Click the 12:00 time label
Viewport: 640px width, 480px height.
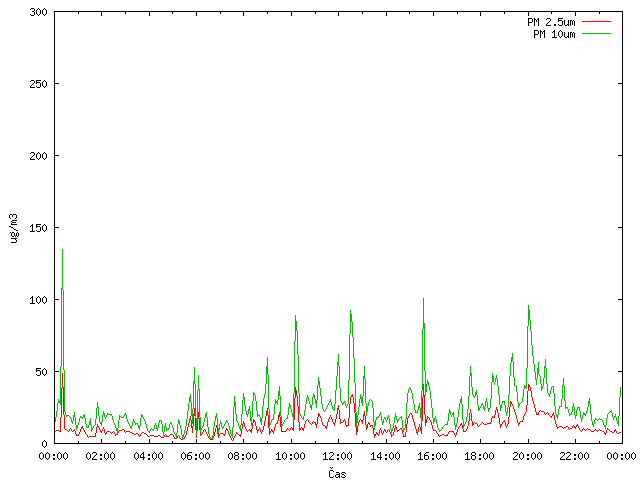point(338,456)
